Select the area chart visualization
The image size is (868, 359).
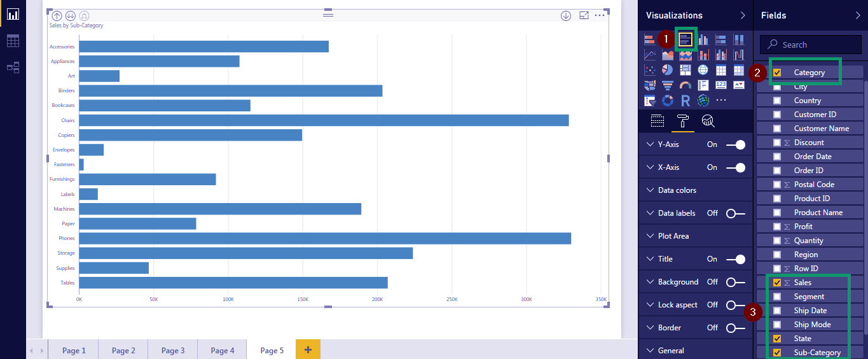click(668, 55)
